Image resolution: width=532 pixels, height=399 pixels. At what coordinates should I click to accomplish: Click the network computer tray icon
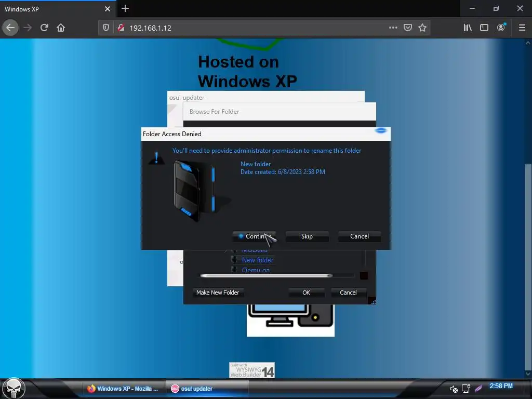coord(466,389)
